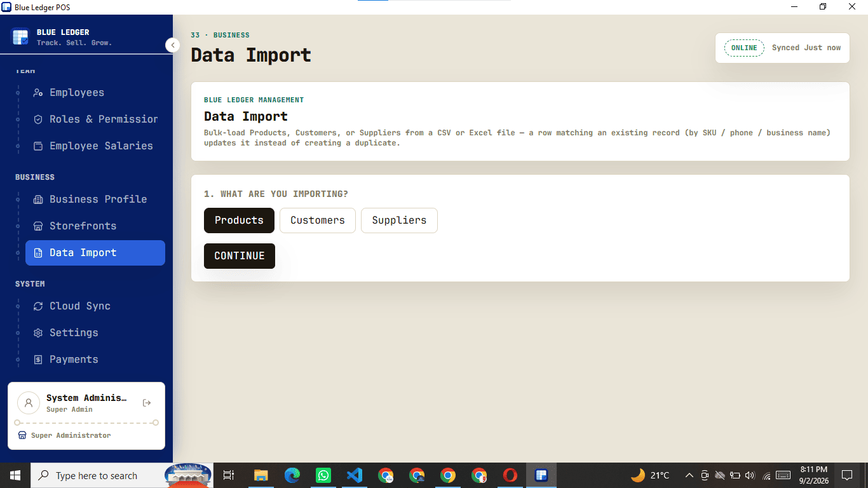Click the 'Synced Just now' status text
Image resolution: width=868 pixels, height=488 pixels.
click(806, 48)
